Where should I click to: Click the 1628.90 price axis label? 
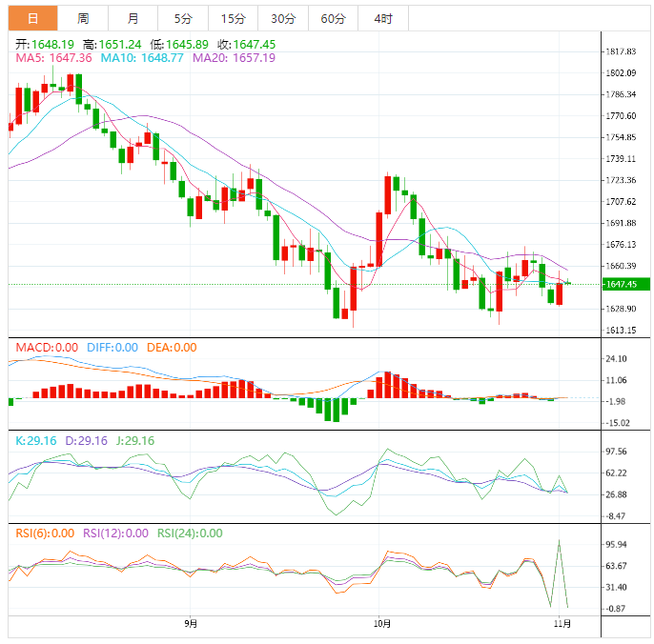pos(621,309)
